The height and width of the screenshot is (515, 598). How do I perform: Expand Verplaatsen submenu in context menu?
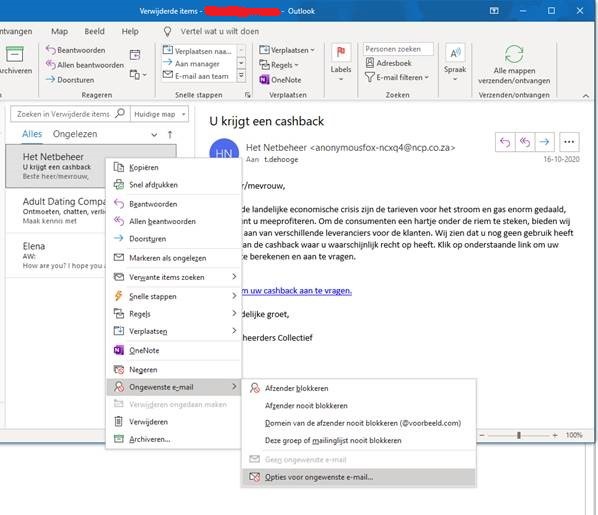click(174, 331)
